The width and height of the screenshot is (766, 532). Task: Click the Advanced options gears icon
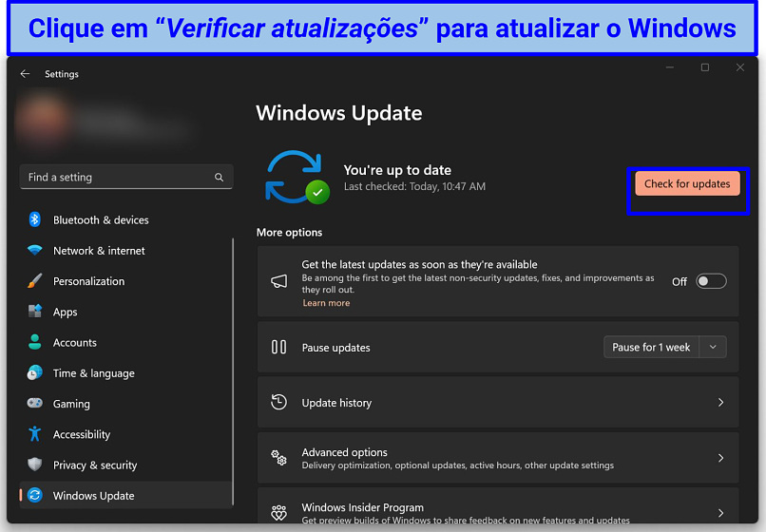(279, 458)
